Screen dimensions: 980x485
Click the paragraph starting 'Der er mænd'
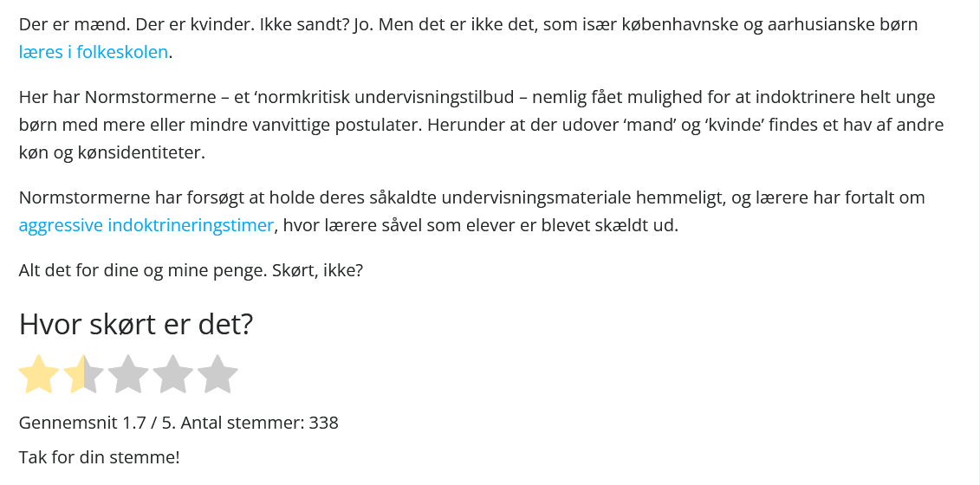[x=468, y=38]
